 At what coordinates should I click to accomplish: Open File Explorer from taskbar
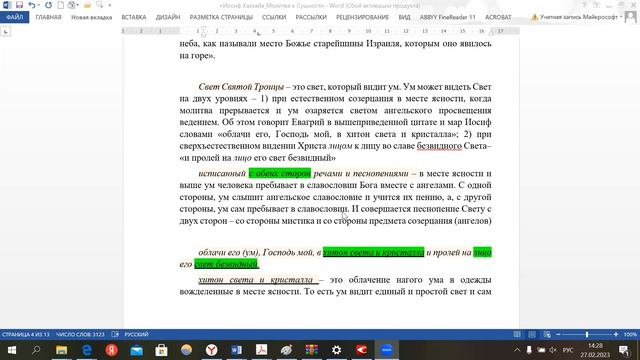tap(62, 350)
